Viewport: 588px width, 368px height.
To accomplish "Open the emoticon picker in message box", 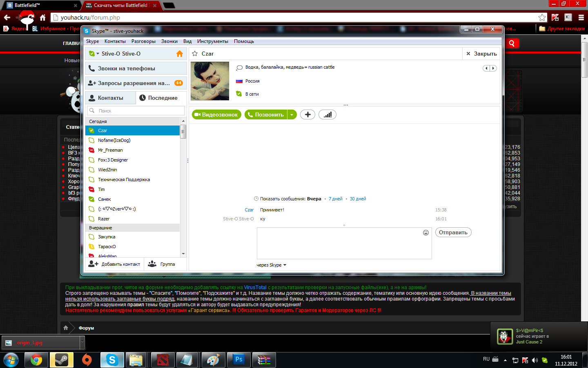I will 426,232.
